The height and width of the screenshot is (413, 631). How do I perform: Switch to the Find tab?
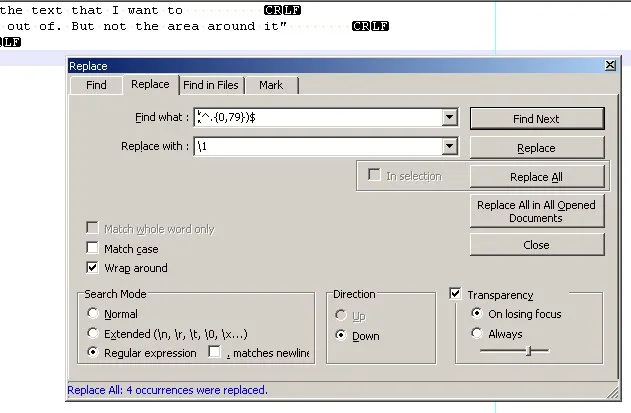(96, 85)
